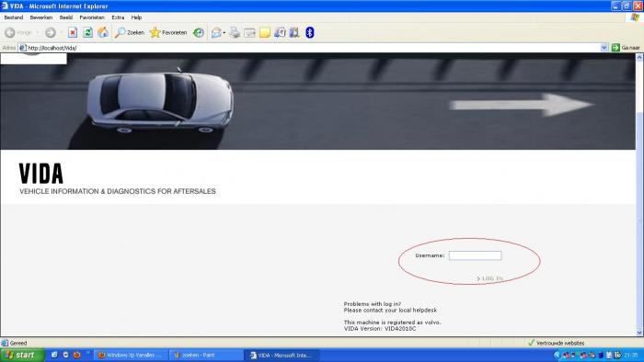Click the page scrollbar down arrow
644x362 pixels.
point(639,333)
